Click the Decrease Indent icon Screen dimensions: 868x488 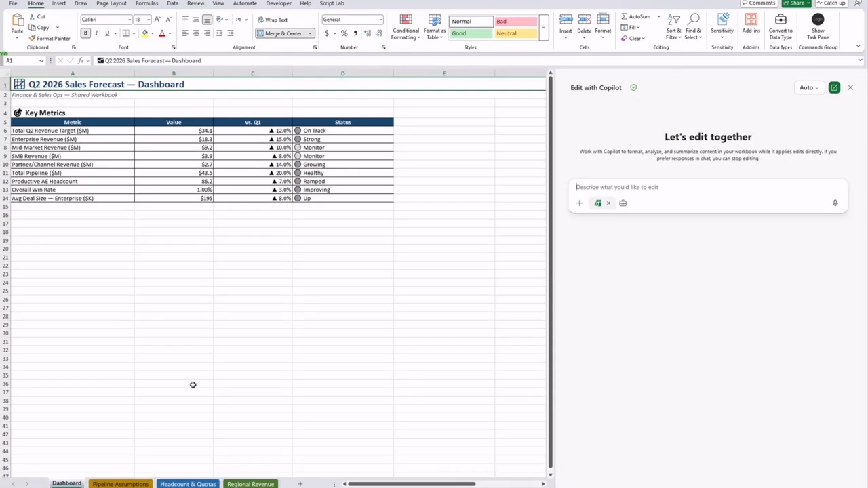pos(219,33)
